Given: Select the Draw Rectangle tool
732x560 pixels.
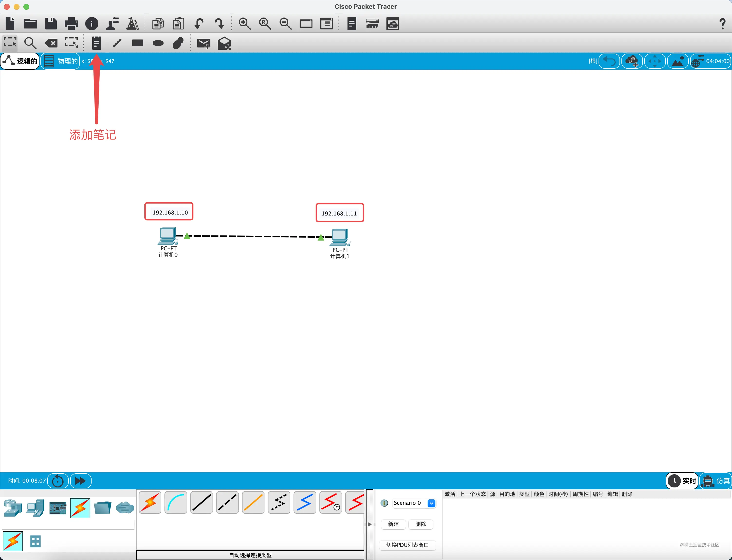Looking at the screenshot, I should 137,43.
